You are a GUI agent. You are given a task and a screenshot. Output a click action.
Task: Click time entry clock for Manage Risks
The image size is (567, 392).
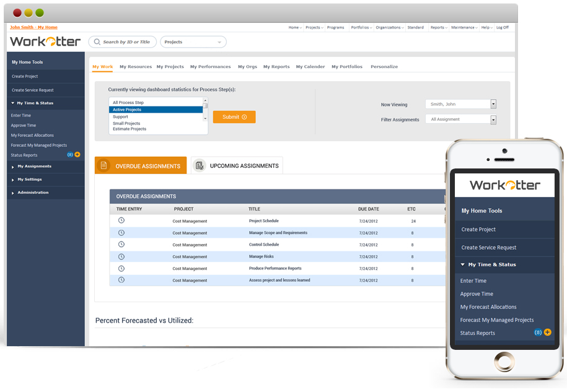(x=121, y=256)
